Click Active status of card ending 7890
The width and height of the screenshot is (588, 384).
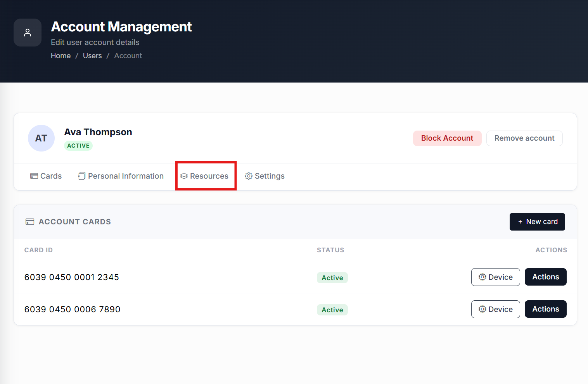click(332, 310)
